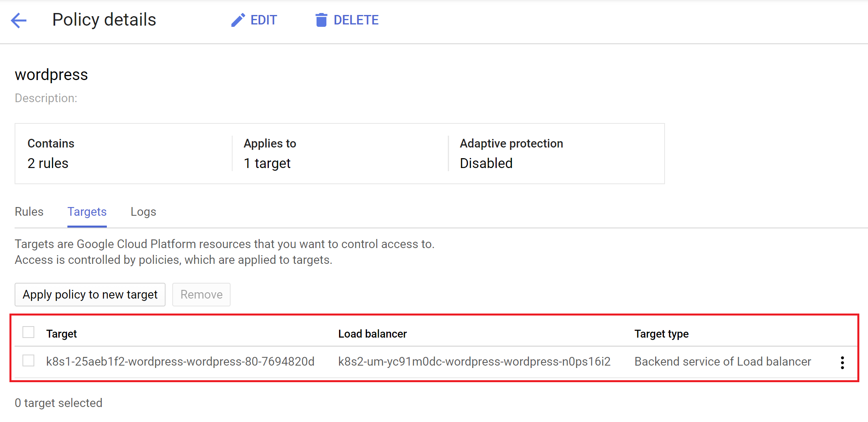The image size is (868, 422).
Task: Click the k8s2-um load balancer name
Action: coord(474,362)
